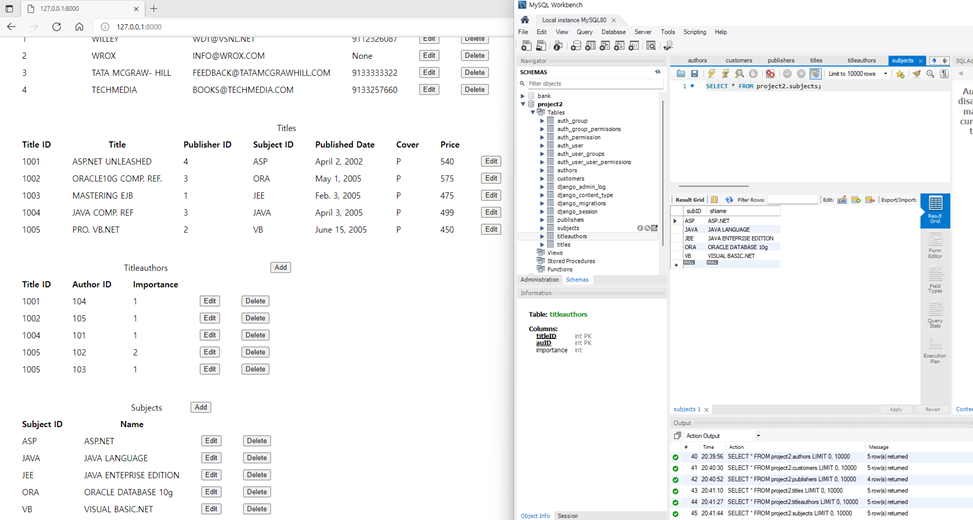Open the Field Types side panel
This screenshot has width=973, height=520.
pos(935,280)
